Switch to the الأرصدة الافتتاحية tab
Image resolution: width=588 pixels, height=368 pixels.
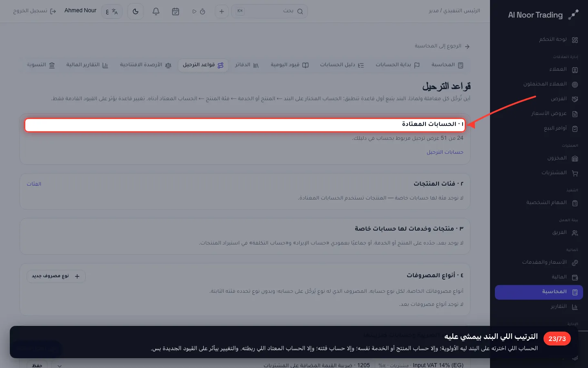(145, 65)
